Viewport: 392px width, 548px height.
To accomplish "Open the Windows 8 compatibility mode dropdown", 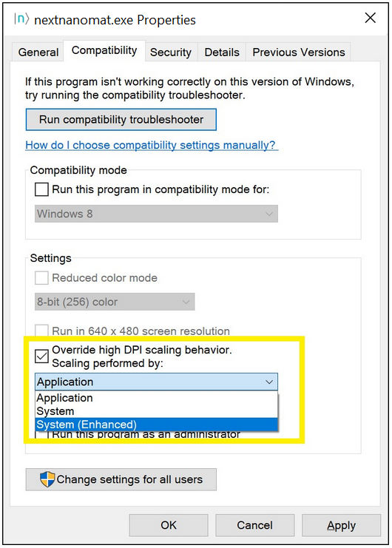I will pos(156,214).
